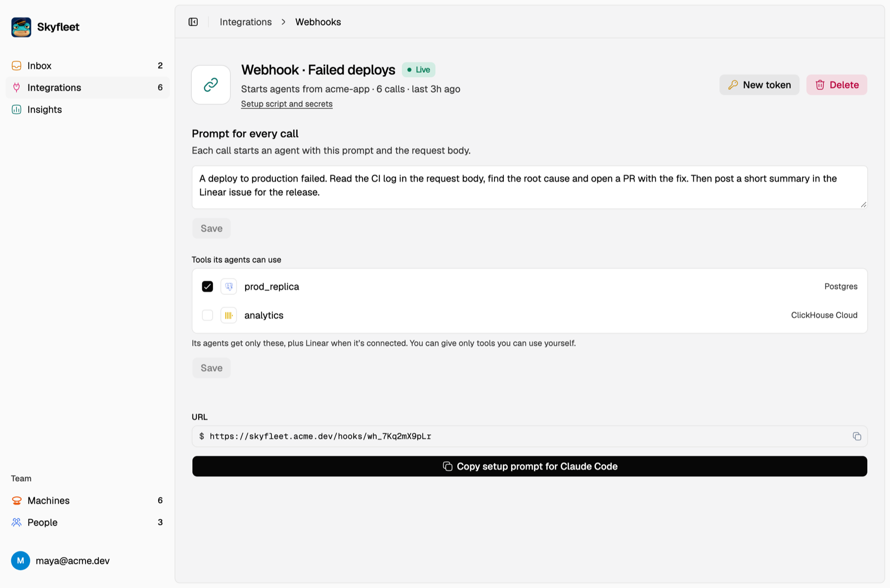Click the Machines icon in Team

[16, 501]
